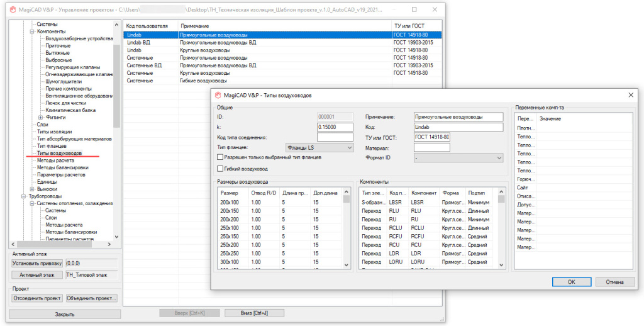The height and width of the screenshot is (326, 644).
Task: Click 'Отсоединить проект' button
Action: [36, 298]
